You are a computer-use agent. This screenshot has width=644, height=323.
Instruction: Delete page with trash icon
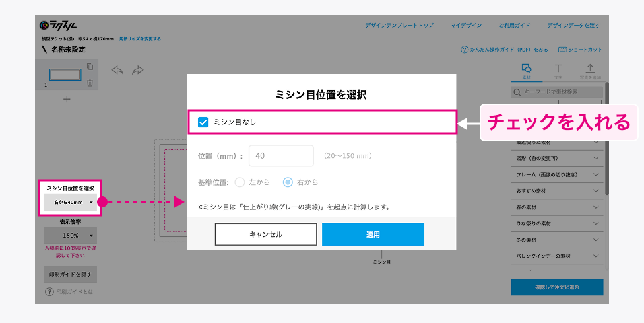coord(90,83)
